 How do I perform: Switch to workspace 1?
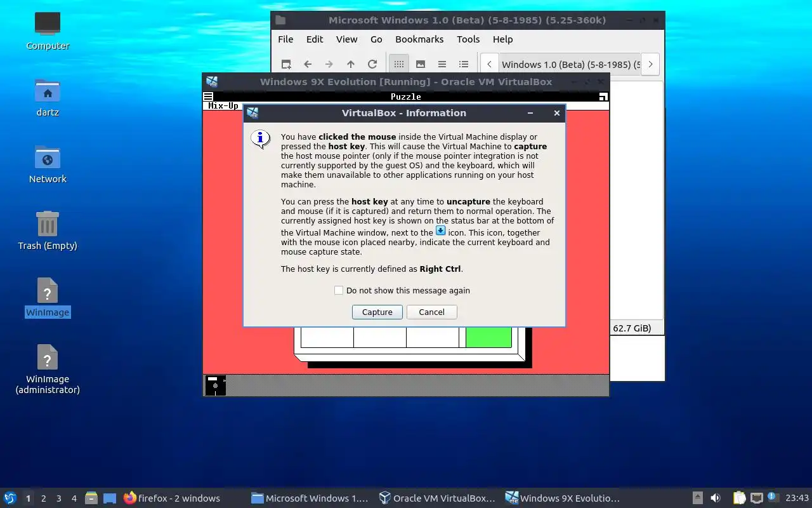tap(28, 498)
